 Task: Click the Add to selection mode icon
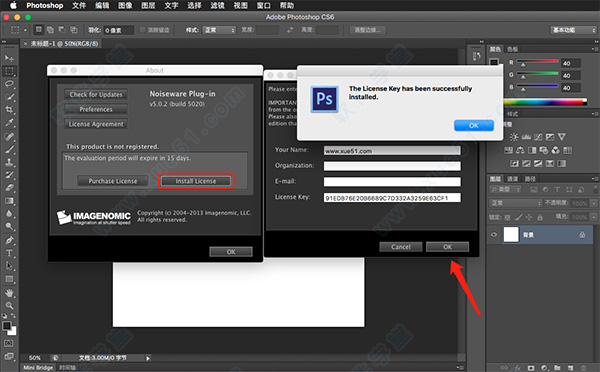(50, 30)
